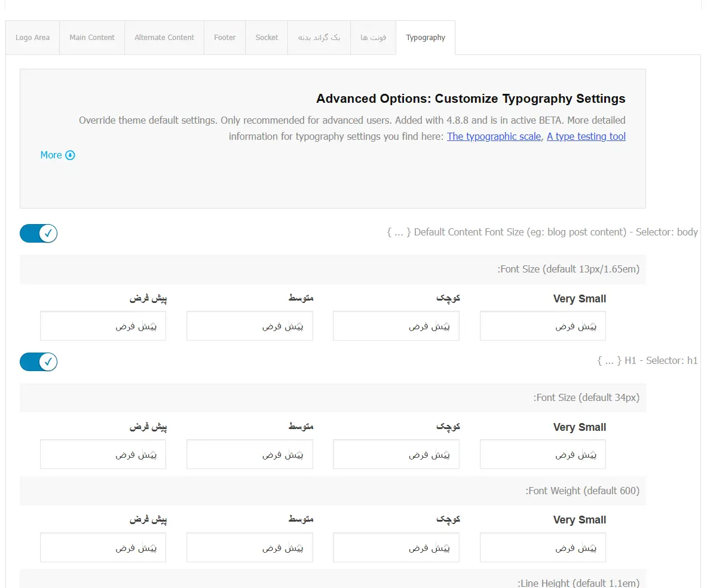
Task: Click Line Height (default 1.1em) label
Action: pos(579,583)
